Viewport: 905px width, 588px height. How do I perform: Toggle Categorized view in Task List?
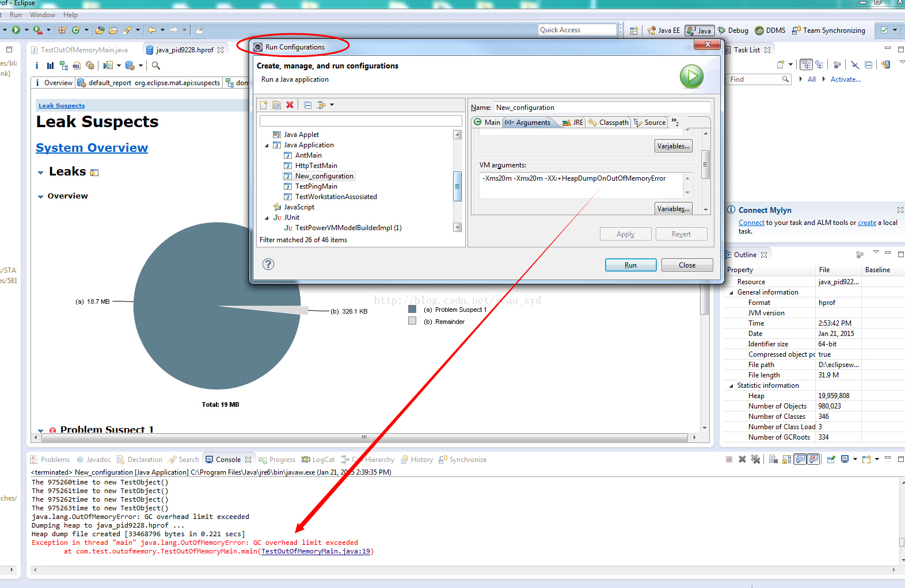click(807, 64)
